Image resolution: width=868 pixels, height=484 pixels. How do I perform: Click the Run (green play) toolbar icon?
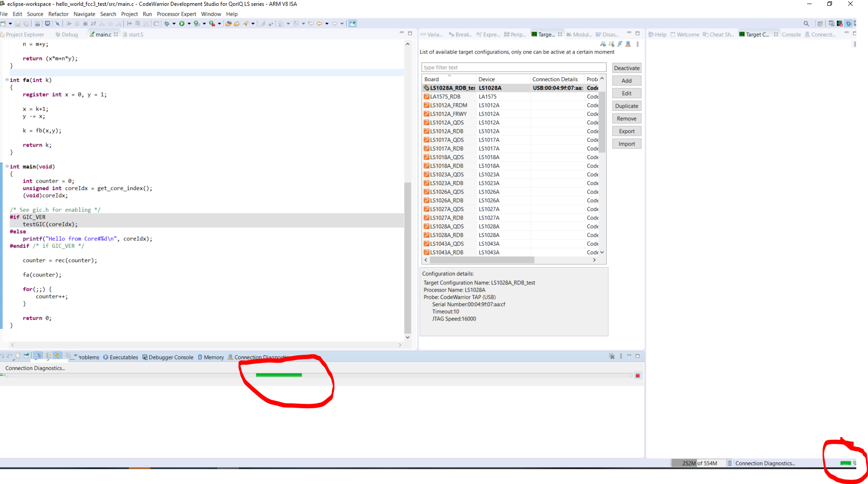click(x=181, y=23)
